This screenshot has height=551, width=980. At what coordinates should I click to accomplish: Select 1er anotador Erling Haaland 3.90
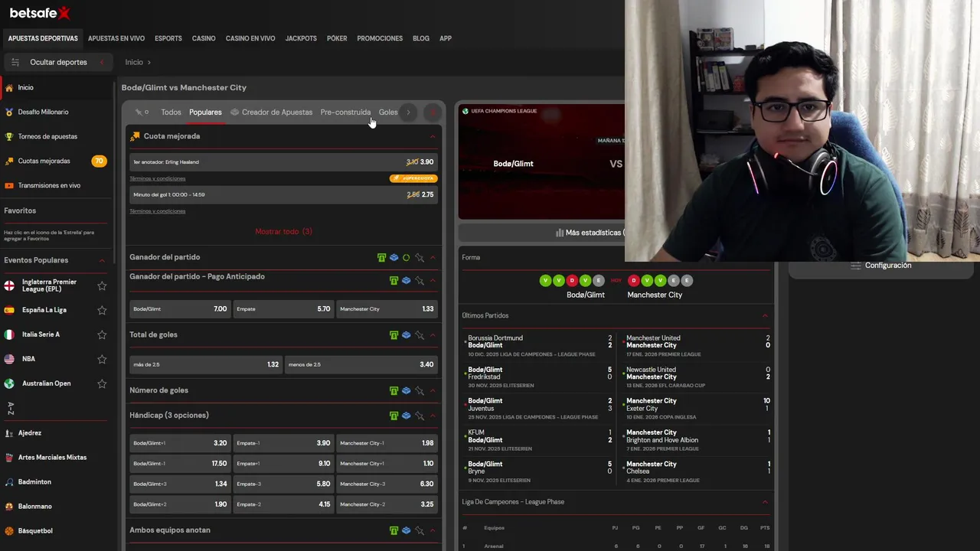click(283, 162)
